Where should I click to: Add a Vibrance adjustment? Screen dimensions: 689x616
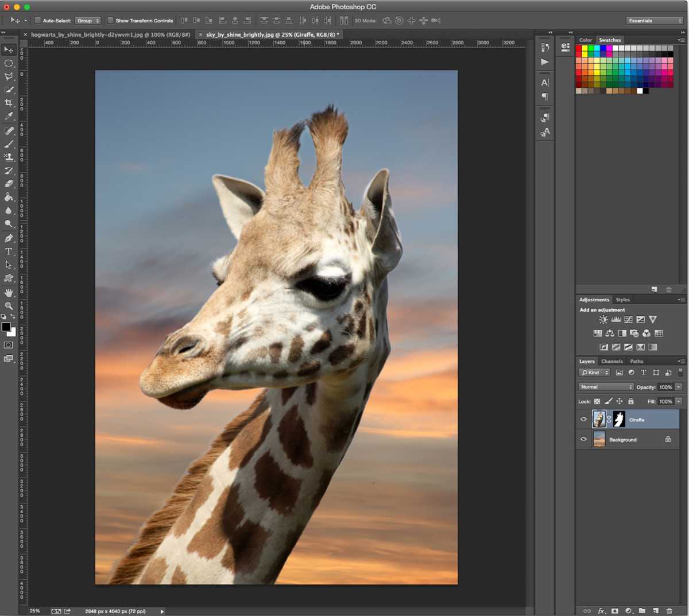pyautogui.click(x=653, y=320)
